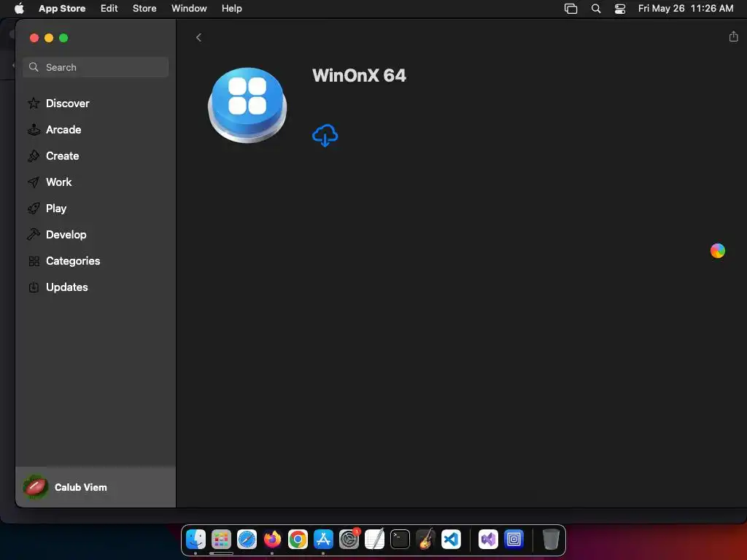Image resolution: width=747 pixels, height=560 pixels.
Task: Click the Stage Manager windows icon in menu bar
Action: click(x=570, y=9)
